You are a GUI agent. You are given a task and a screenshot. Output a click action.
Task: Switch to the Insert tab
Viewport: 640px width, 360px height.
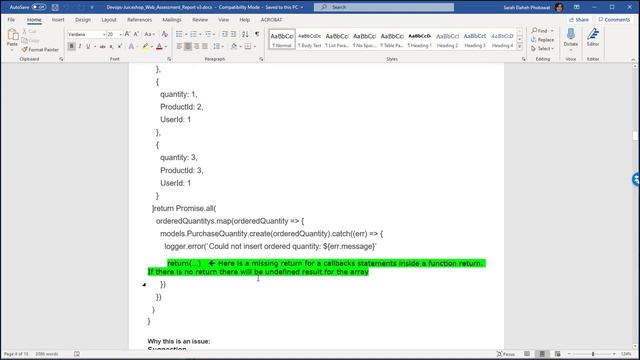coord(58,20)
